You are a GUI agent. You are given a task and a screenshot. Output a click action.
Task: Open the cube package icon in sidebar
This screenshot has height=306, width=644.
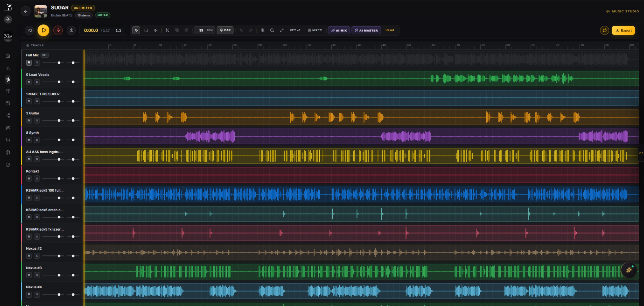[8, 152]
